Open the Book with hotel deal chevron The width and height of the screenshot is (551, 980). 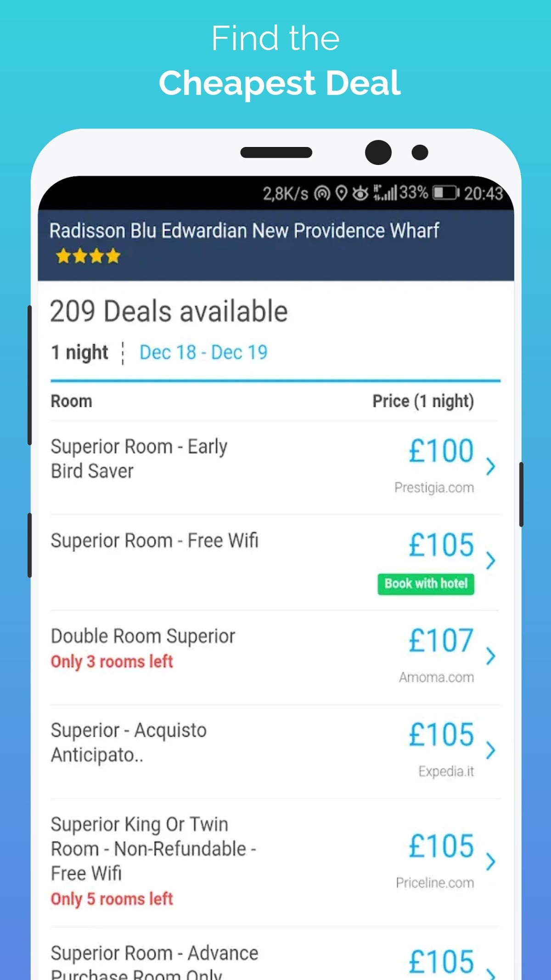pos(491,561)
